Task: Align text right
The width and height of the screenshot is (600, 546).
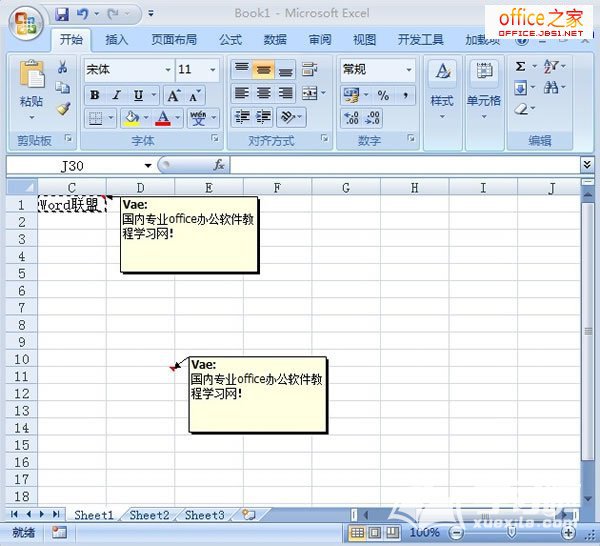Action: tap(285, 93)
